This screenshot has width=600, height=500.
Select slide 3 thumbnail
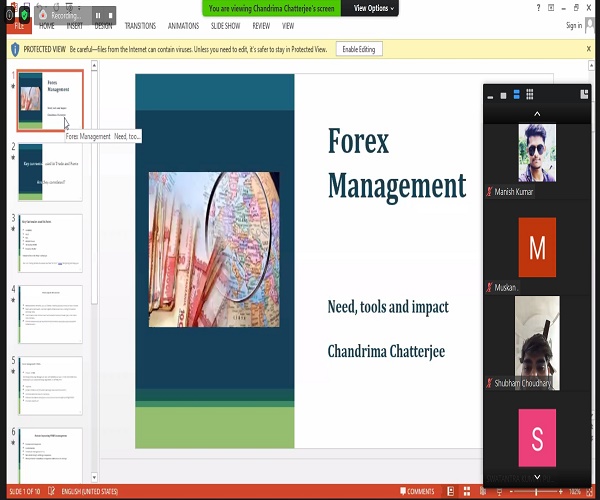coord(50,243)
